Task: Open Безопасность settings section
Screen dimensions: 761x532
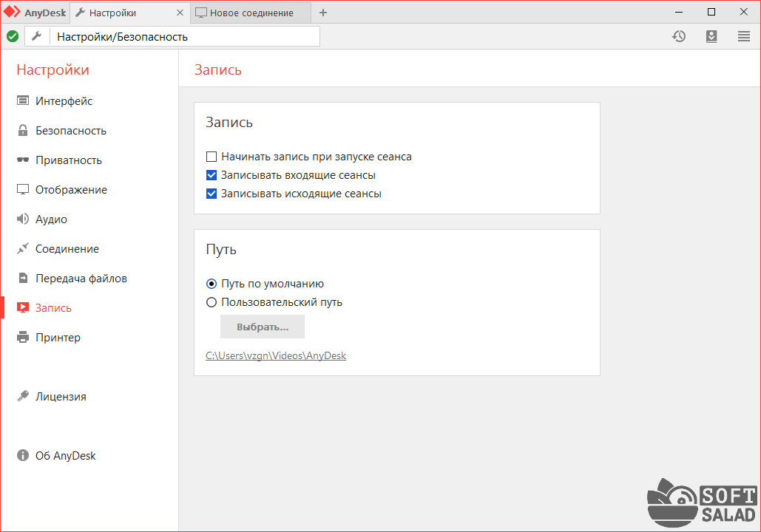Action: tap(70, 131)
